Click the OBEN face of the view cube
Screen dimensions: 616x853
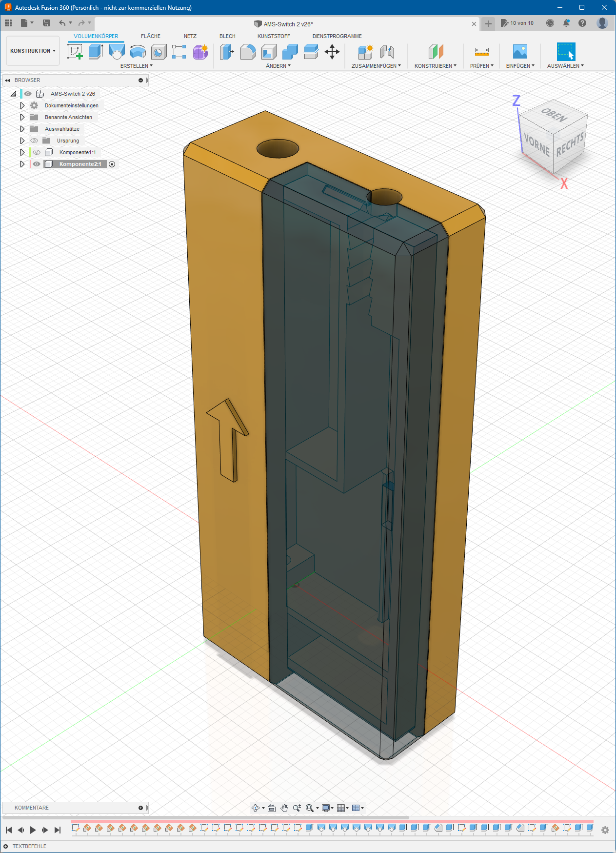(554, 115)
